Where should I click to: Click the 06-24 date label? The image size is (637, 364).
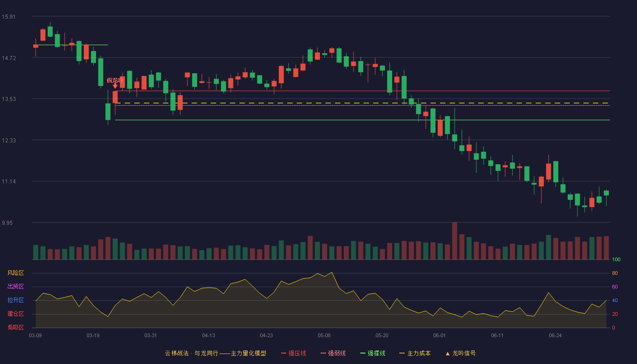(556, 335)
